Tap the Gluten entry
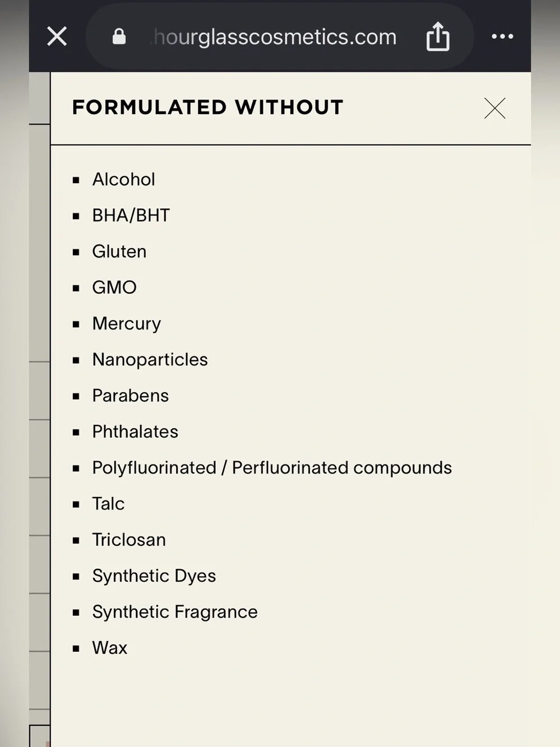 point(119,251)
